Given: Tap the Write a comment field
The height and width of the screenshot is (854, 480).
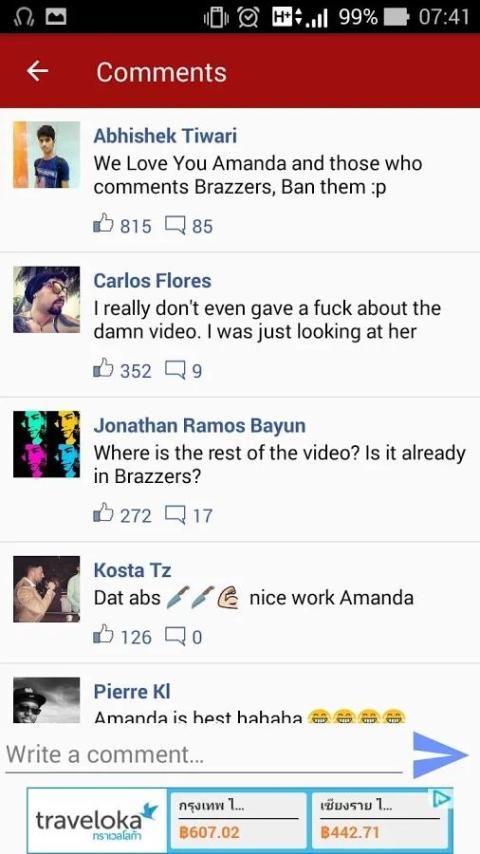Looking at the screenshot, I should (x=204, y=755).
